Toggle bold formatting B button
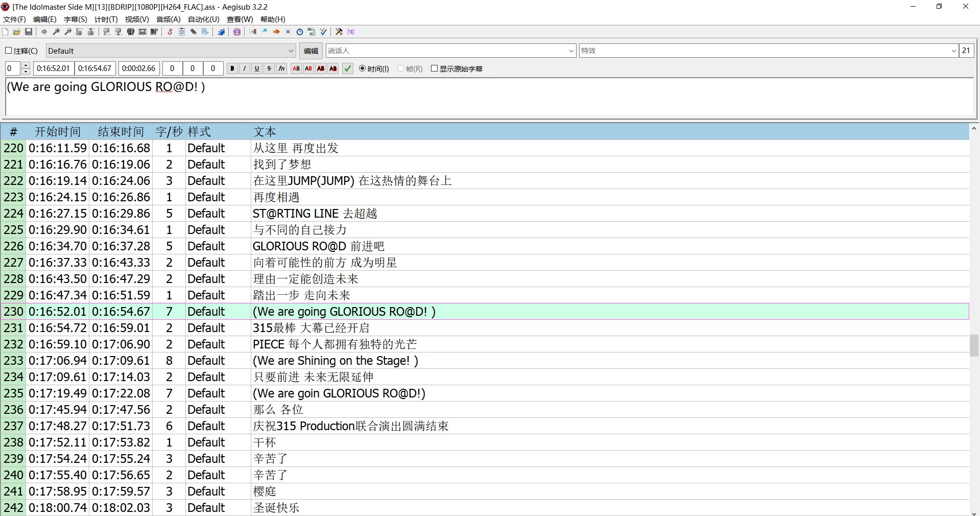Viewport: 980px width, 516px height. coord(232,68)
